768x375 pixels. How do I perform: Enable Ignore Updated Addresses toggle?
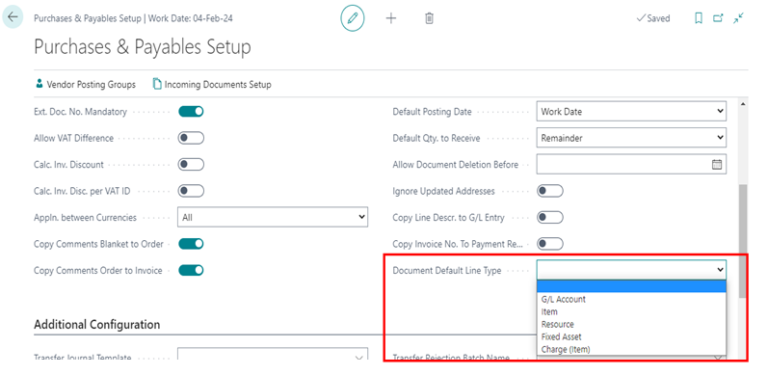point(550,191)
